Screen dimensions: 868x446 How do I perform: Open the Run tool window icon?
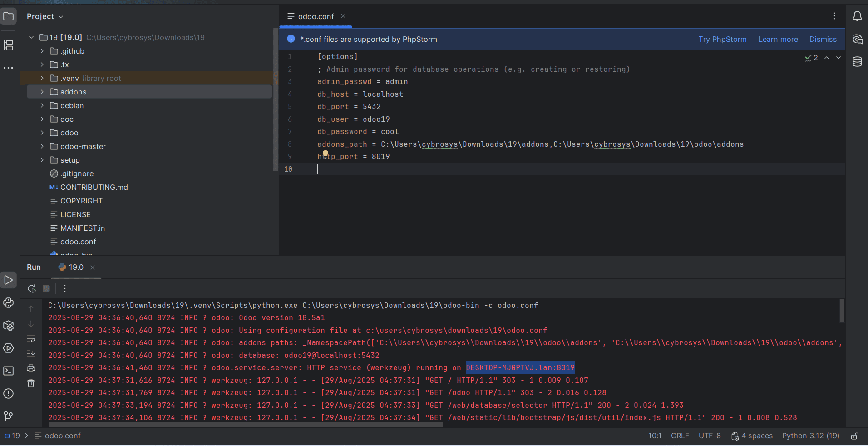coord(9,280)
